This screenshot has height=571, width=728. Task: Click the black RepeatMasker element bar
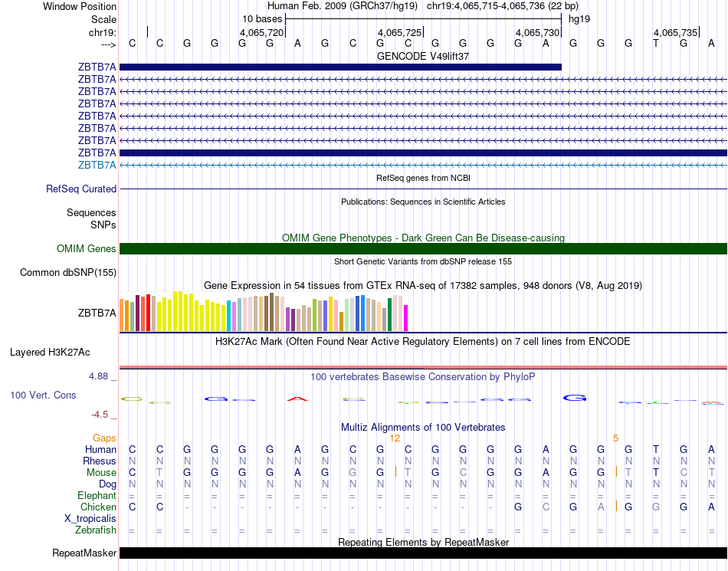click(x=423, y=553)
